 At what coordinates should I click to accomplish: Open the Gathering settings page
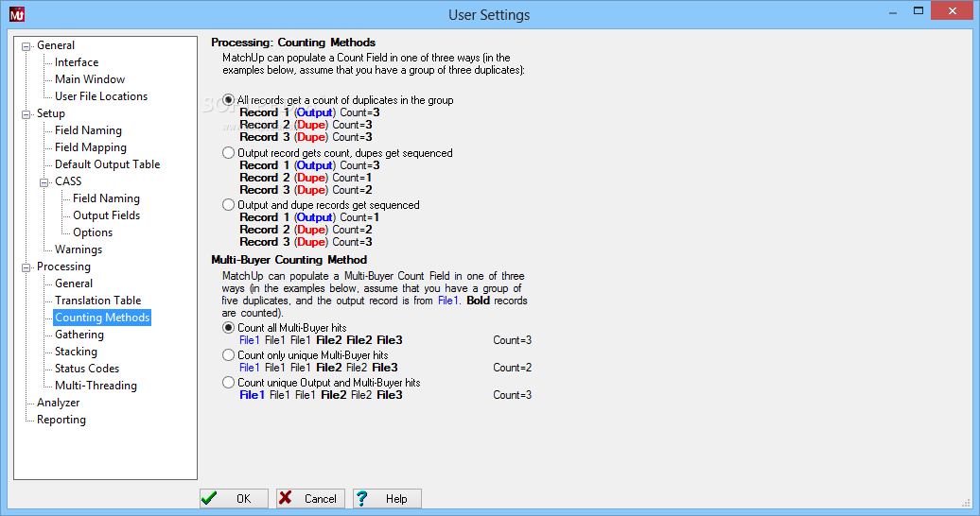tap(79, 335)
